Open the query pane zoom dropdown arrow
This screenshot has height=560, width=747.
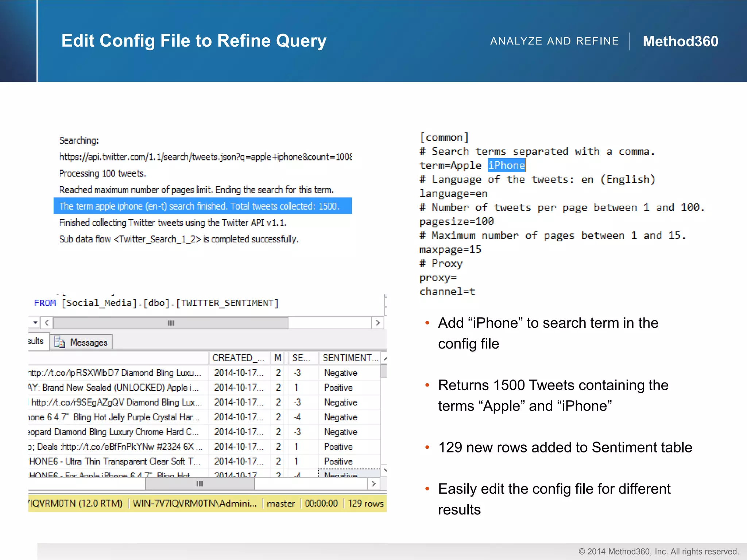coord(35,322)
